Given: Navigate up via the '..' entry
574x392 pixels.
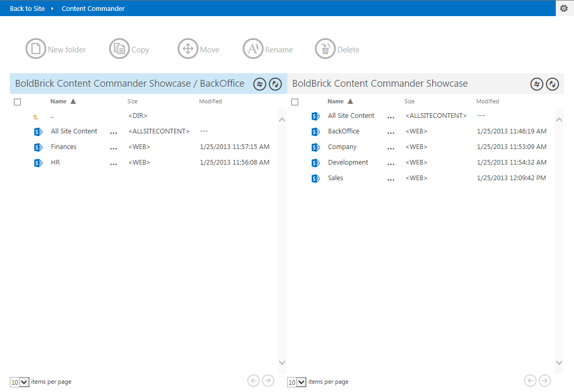Looking at the screenshot, I should (52, 117).
